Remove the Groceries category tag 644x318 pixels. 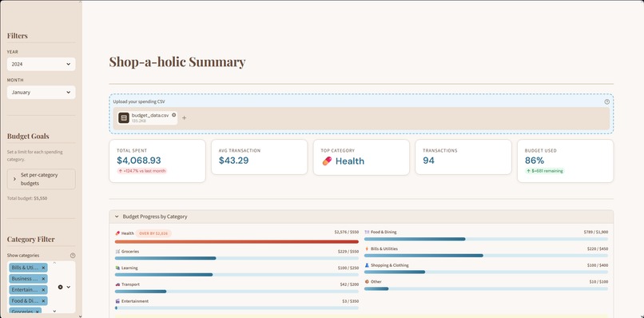38,312
